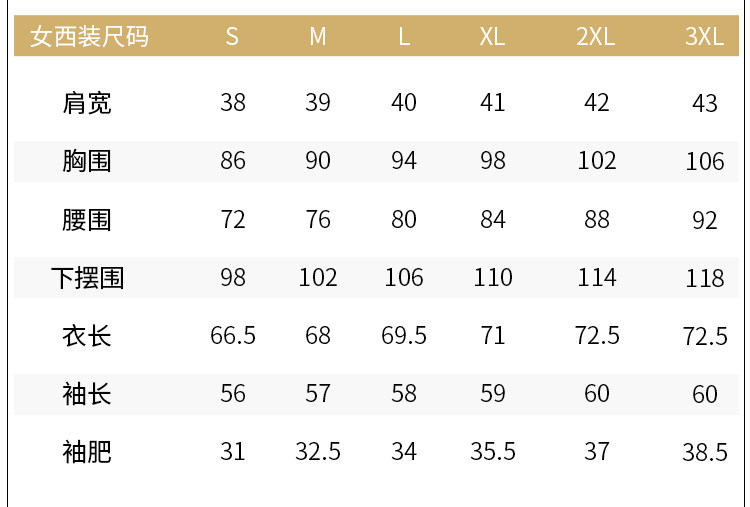Click the 腰围 row label
The image size is (750, 507).
coord(87,220)
